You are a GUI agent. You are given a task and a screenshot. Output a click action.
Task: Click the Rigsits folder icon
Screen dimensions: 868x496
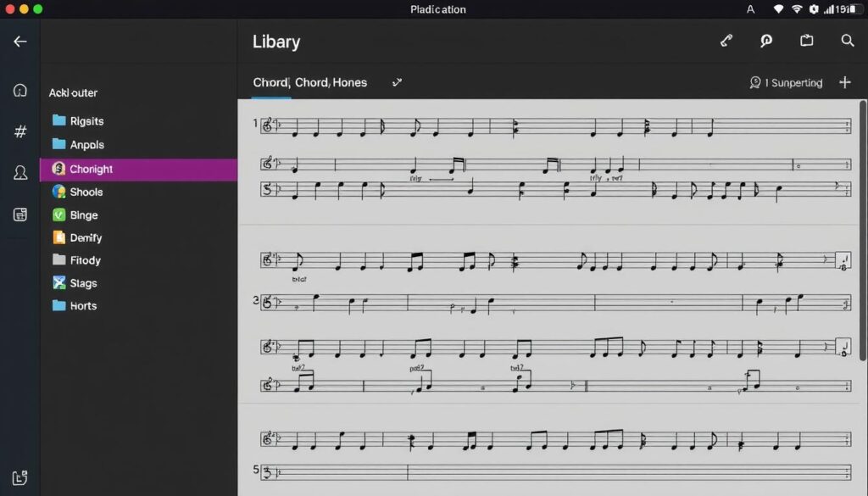(x=58, y=120)
